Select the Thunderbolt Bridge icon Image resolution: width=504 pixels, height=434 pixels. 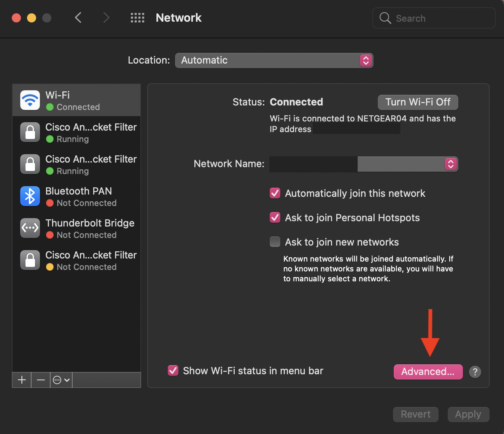click(x=30, y=228)
